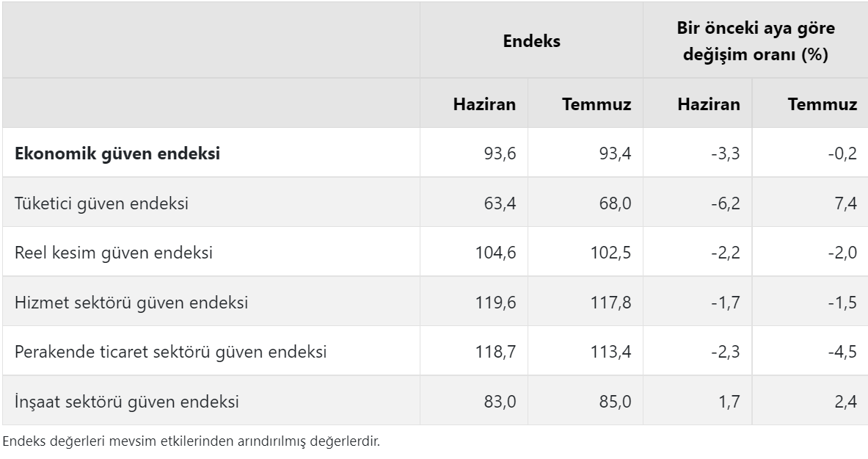Image resolution: width=868 pixels, height=459 pixels.
Task: Click the 85,0 construction July index value
Action: click(615, 402)
